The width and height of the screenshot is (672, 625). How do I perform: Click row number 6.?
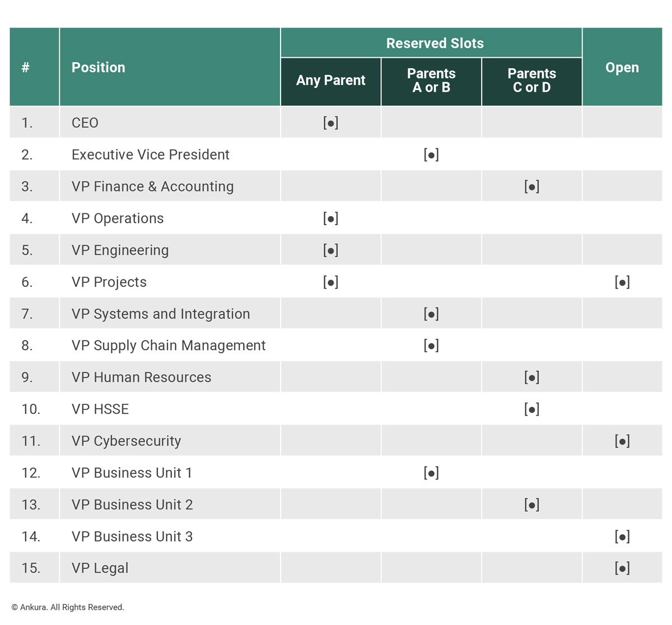pos(27,282)
